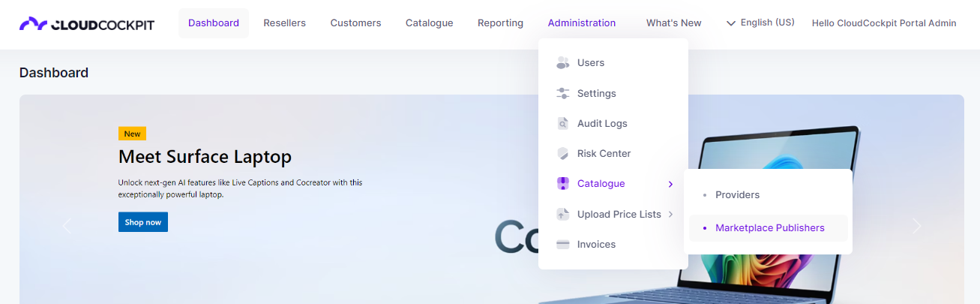Click the Meet Surface Laptop headline
This screenshot has width=980, height=304.
[205, 158]
